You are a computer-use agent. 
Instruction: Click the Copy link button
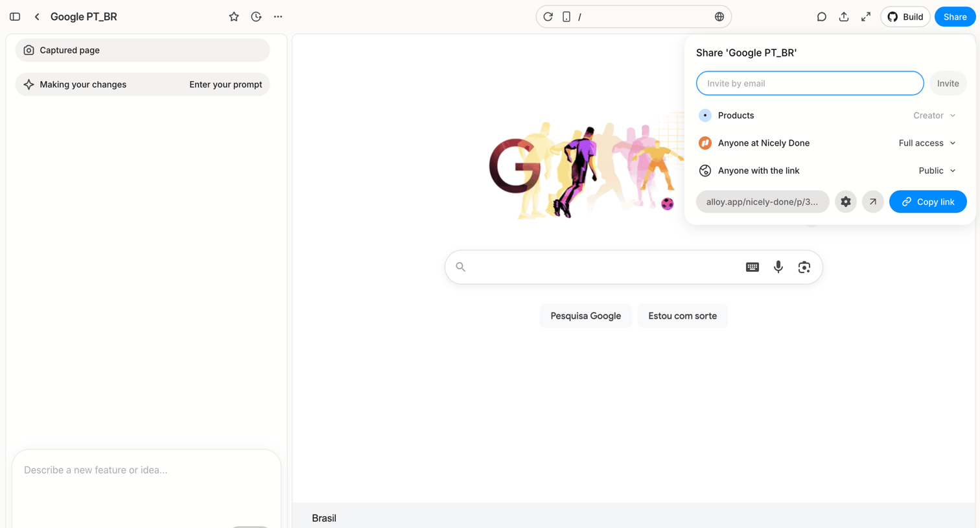[x=927, y=202]
